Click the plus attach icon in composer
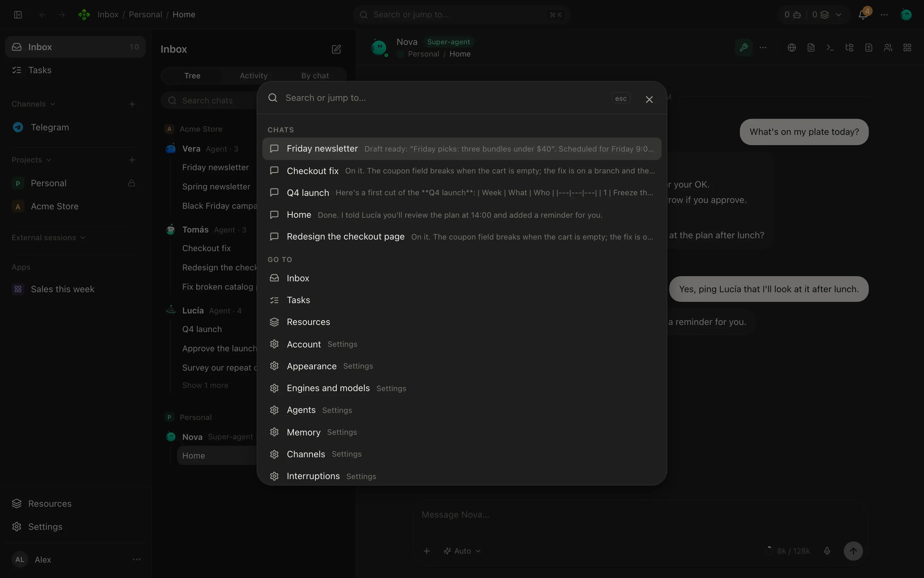 click(426, 551)
